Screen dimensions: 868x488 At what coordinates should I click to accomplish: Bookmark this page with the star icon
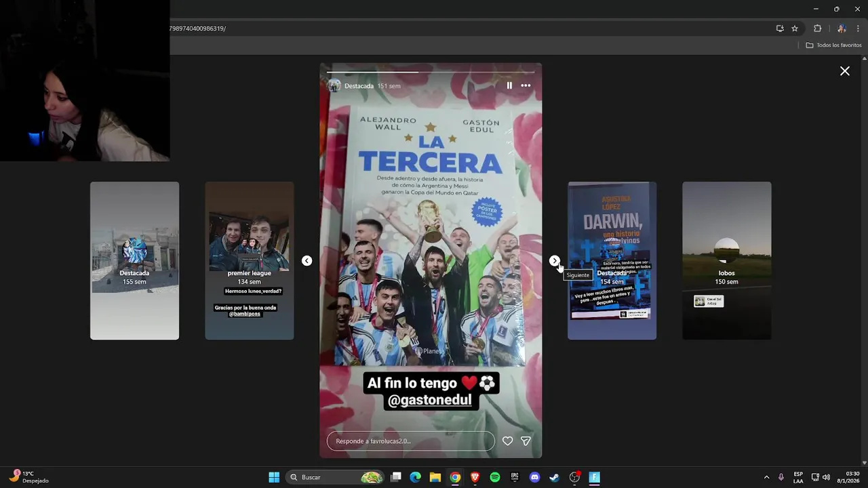click(x=795, y=28)
